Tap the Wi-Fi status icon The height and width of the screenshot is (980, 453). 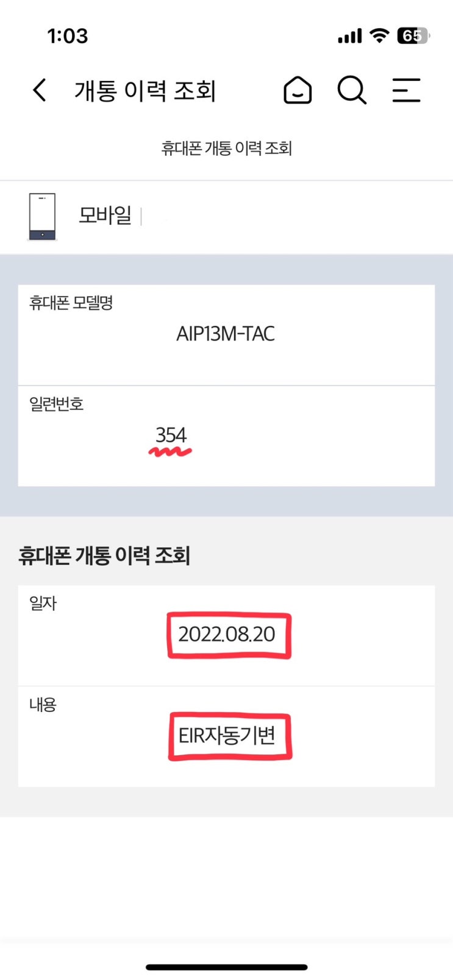[380, 36]
